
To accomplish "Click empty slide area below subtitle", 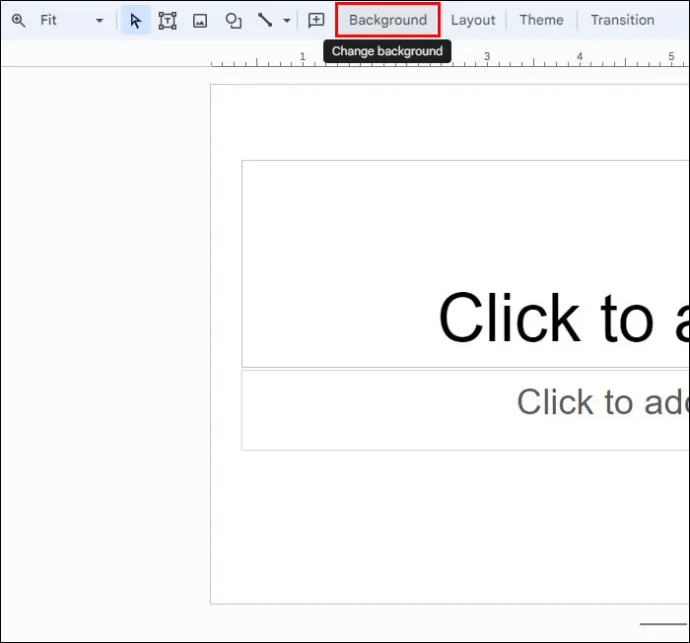I will click(449, 528).
